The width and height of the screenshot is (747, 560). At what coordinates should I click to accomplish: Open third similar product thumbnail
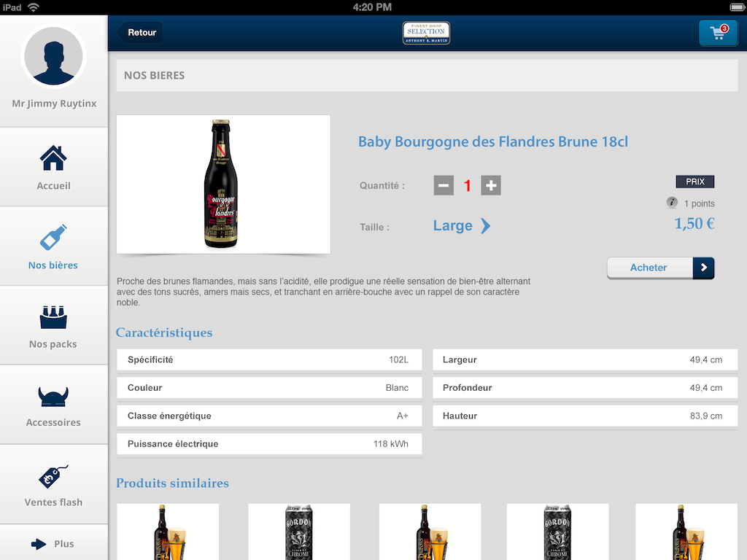(x=430, y=532)
